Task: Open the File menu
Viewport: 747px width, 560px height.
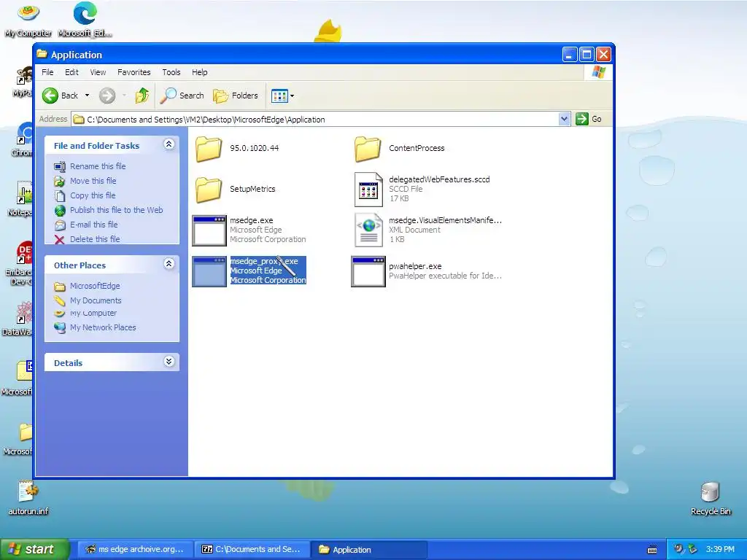Action: 47,72
